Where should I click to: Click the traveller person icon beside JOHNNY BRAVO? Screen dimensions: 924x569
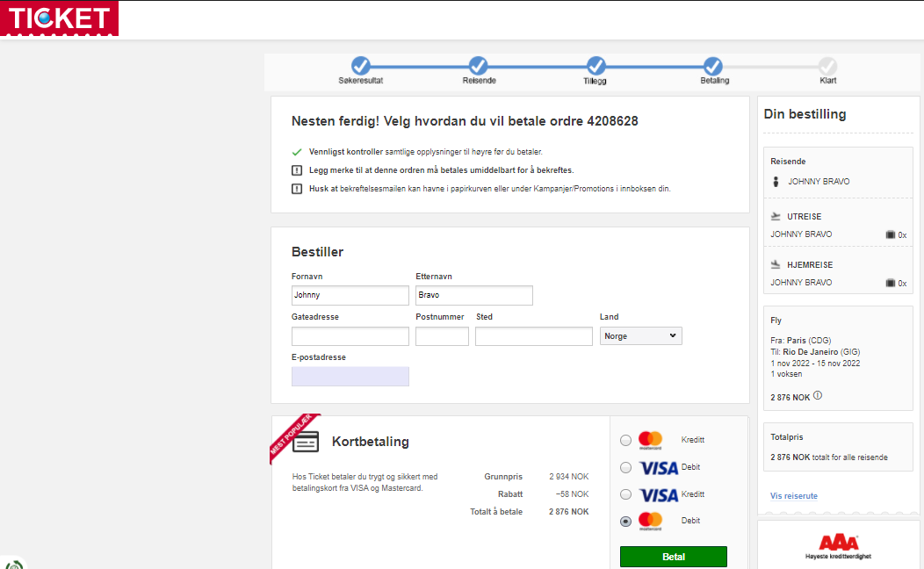[x=776, y=182]
